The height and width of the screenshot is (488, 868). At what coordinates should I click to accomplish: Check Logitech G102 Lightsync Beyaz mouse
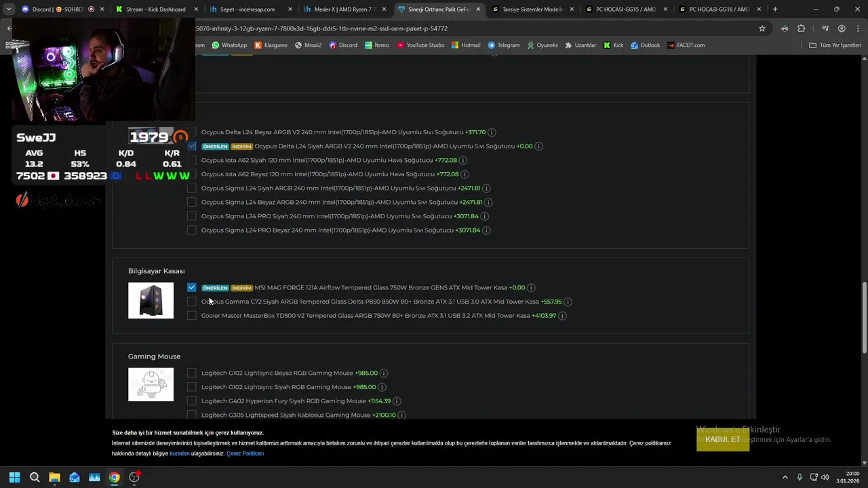click(192, 373)
